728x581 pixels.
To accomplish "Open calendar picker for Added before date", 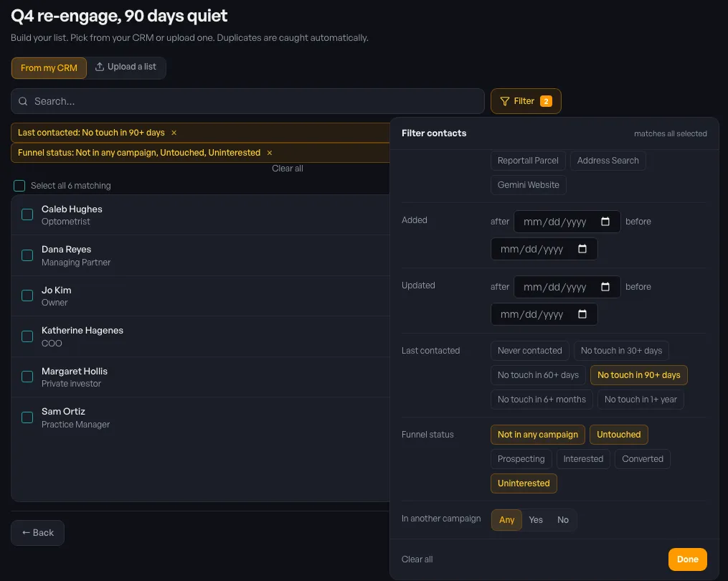I will click(x=582, y=249).
